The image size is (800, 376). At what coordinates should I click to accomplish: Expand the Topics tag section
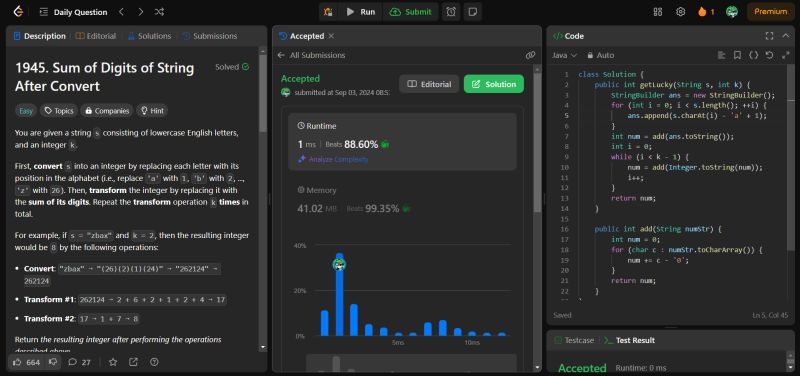point(59,111)
